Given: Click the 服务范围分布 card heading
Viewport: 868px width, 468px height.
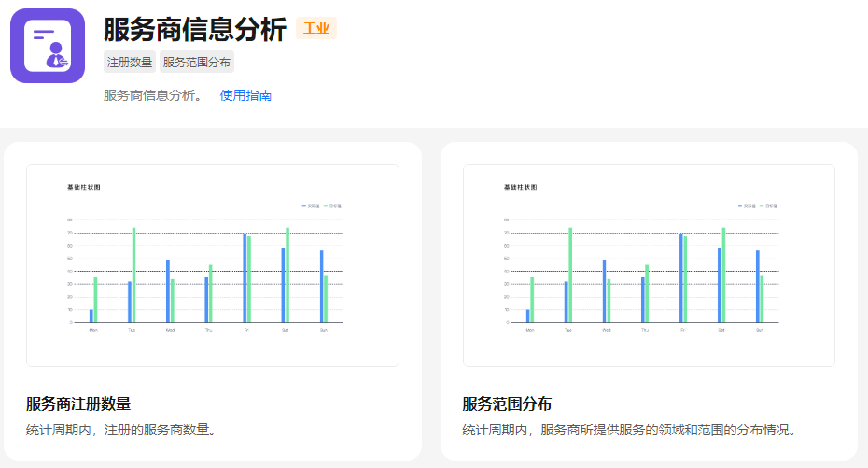Looking at the screenshot, I should pyautogui.click(x=507, y=404).
